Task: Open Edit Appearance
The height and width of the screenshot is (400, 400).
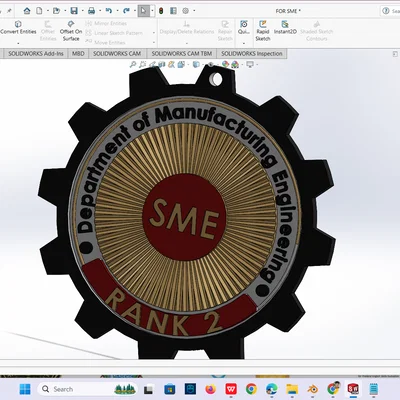Action: (225, 64)
